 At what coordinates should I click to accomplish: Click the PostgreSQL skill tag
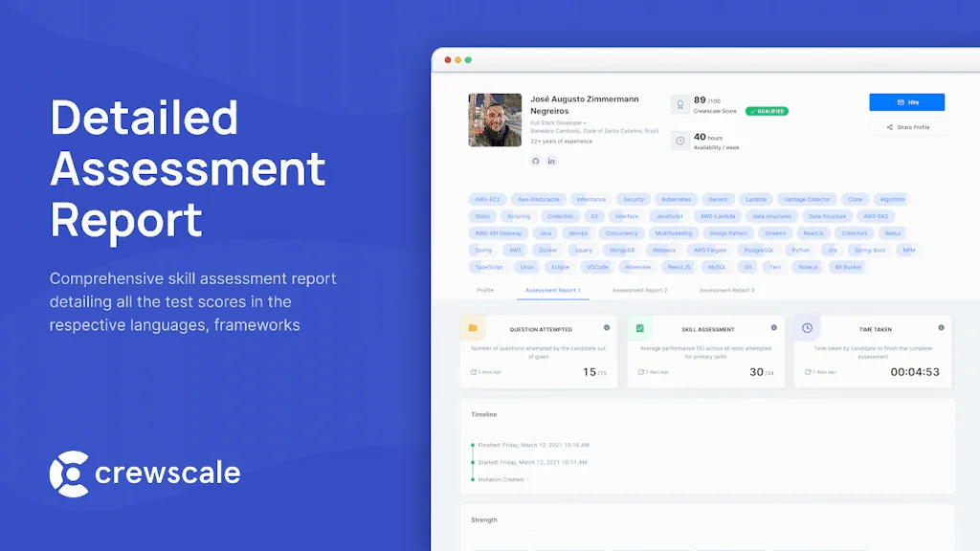pos(759,250)
